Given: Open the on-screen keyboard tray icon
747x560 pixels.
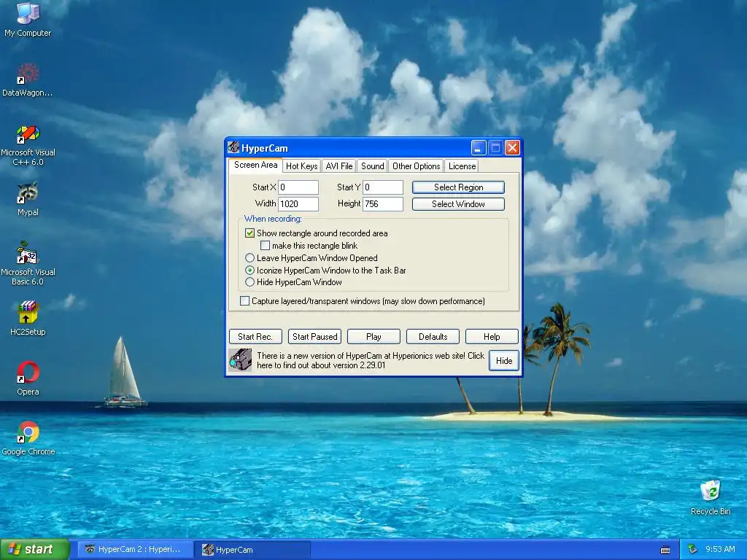Looking at the screenshot, I should tap(665, 550).
